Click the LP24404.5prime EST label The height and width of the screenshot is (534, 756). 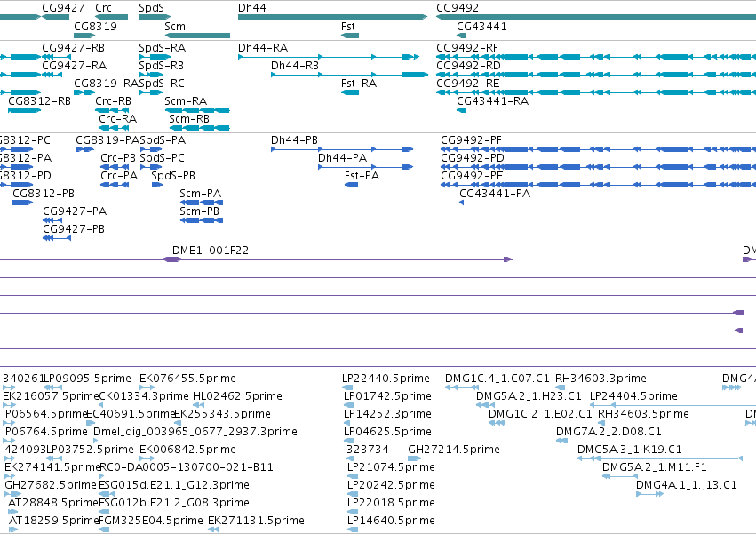click(x=633, y=396)
